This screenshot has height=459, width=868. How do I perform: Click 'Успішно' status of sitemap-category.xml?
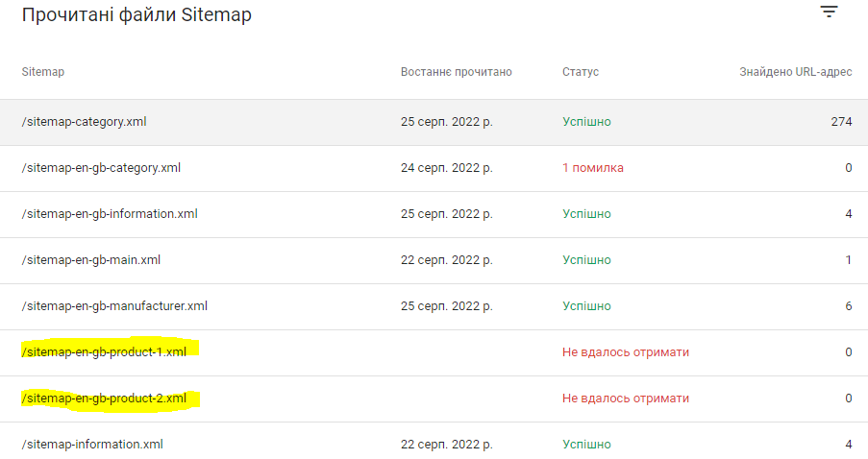click(586, 122)
